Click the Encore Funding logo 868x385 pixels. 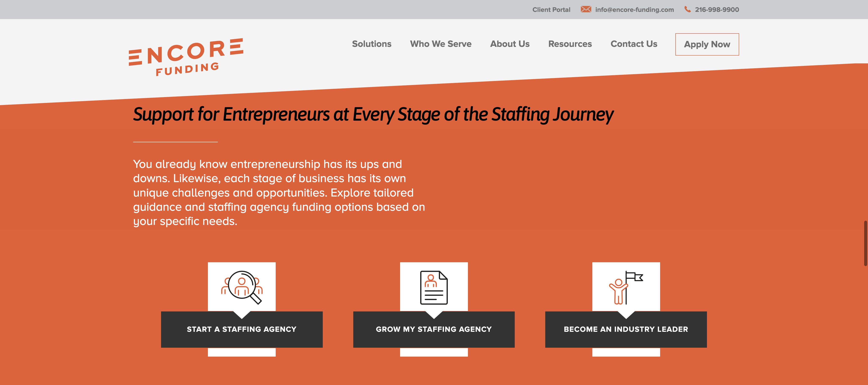click(186, 57)
